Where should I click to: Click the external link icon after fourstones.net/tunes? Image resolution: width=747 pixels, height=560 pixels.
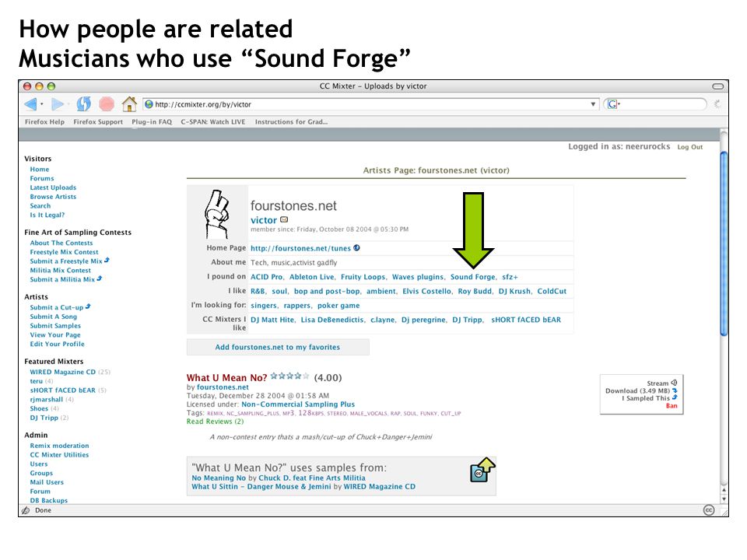point(357,247)
